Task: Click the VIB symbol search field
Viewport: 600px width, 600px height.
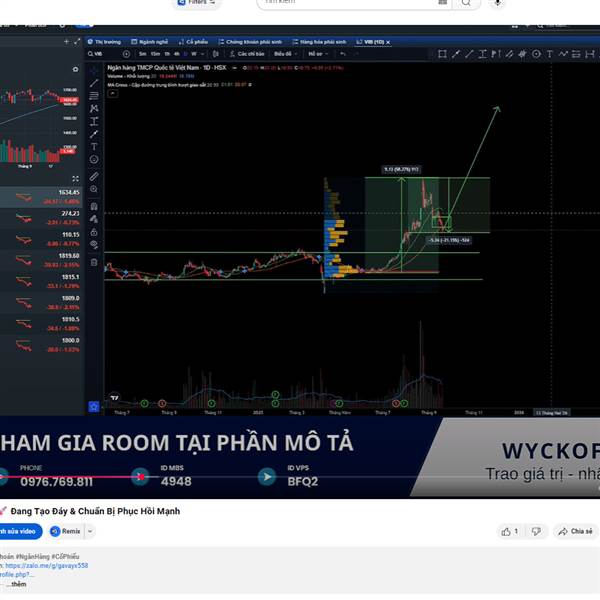Action: [104, 54]
